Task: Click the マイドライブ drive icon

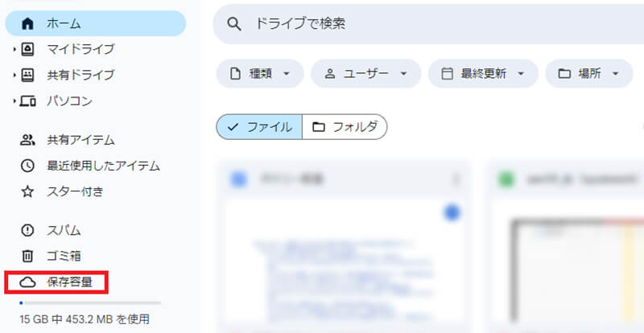Action: tap(27, 49)
